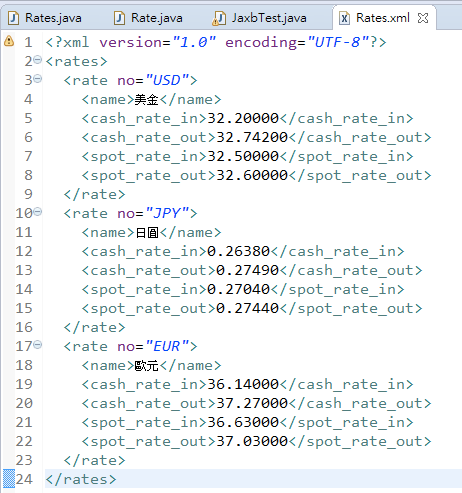The width and height of the screenshot is (462, 493).
Task: Collapse the USD rate fold on line 3
Action: [38, 79]
